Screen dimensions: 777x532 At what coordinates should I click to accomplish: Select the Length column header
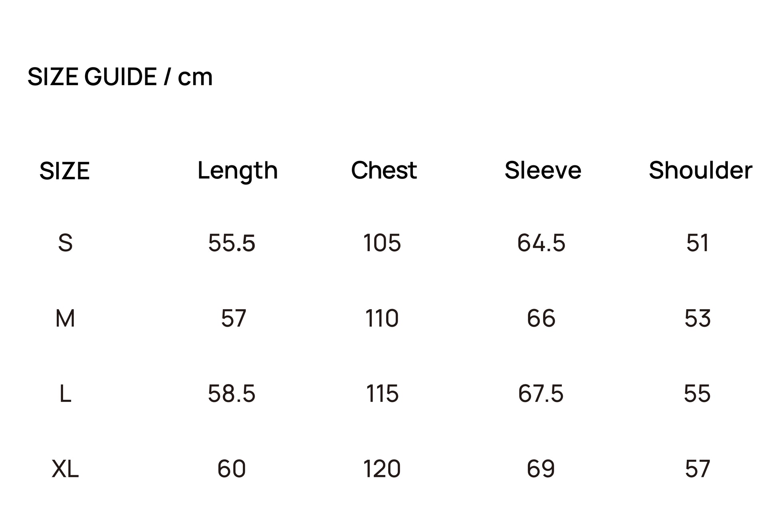pyautogui.click(x=238, y=171)
